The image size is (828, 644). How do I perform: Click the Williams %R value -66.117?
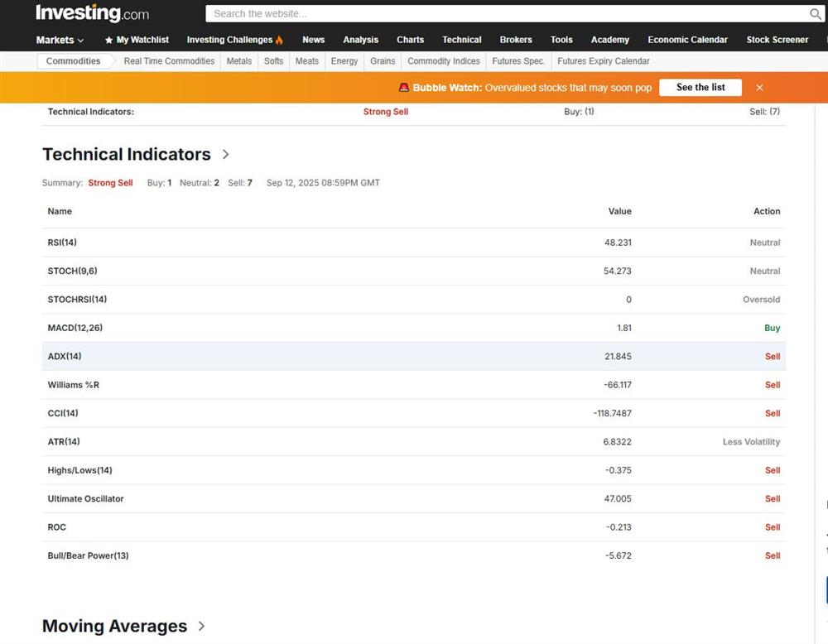[618, 385]
